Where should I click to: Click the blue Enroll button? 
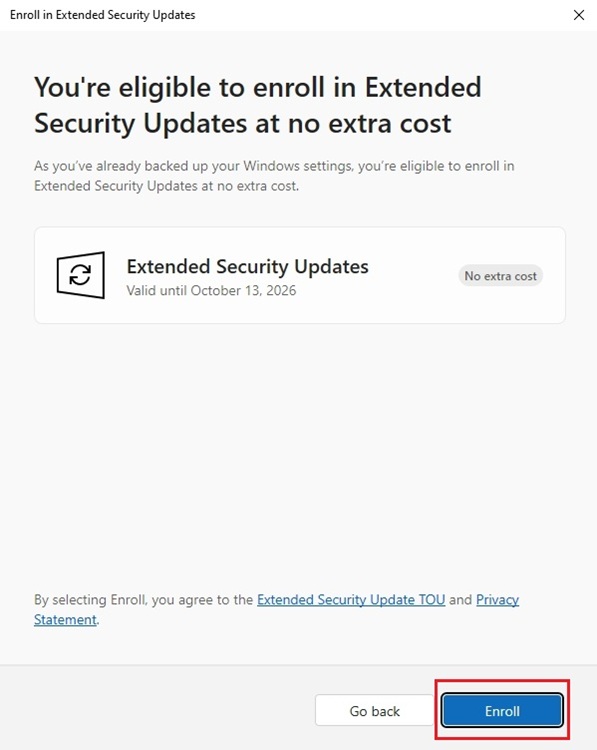tap(502, 711)
